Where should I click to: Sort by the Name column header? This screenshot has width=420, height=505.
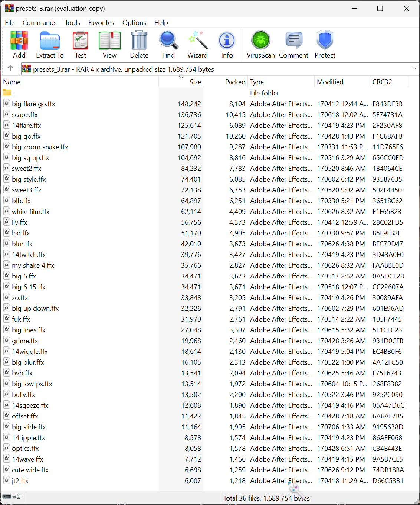(x=80, y=82)
